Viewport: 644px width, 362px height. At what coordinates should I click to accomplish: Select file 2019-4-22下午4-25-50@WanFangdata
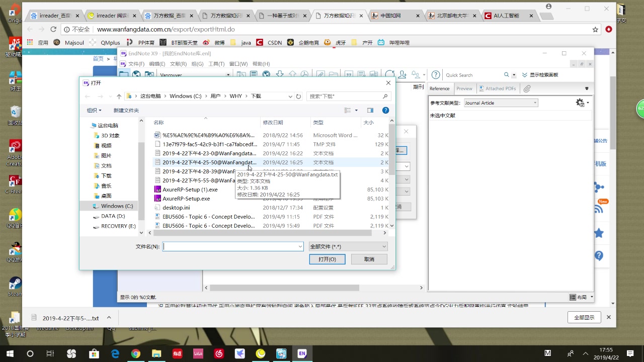pos(209,162)
